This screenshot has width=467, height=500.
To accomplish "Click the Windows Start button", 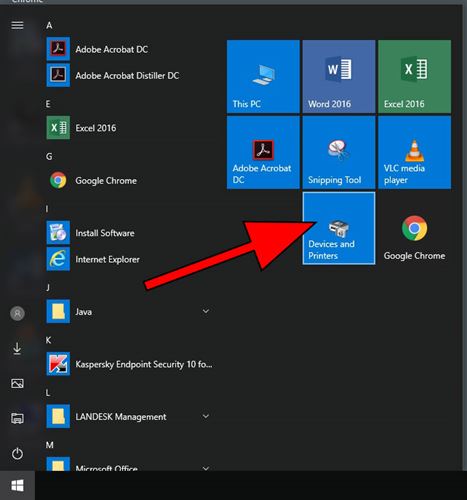I will 17,486.
